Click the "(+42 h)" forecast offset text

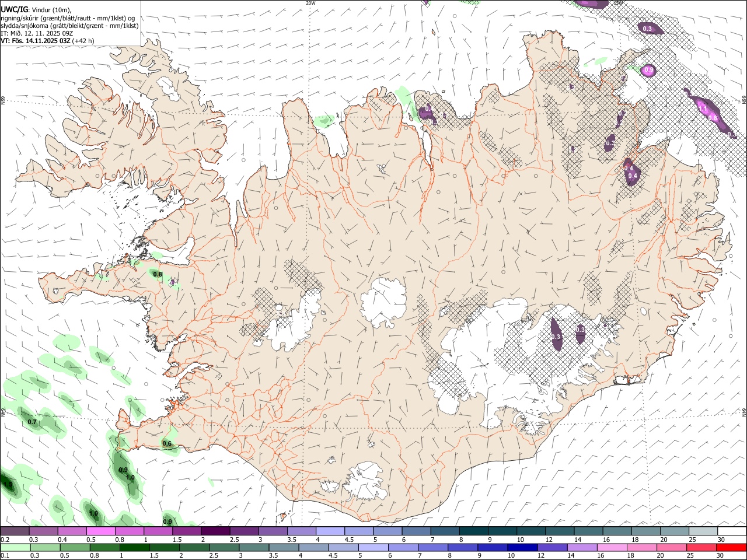point(83,41)
